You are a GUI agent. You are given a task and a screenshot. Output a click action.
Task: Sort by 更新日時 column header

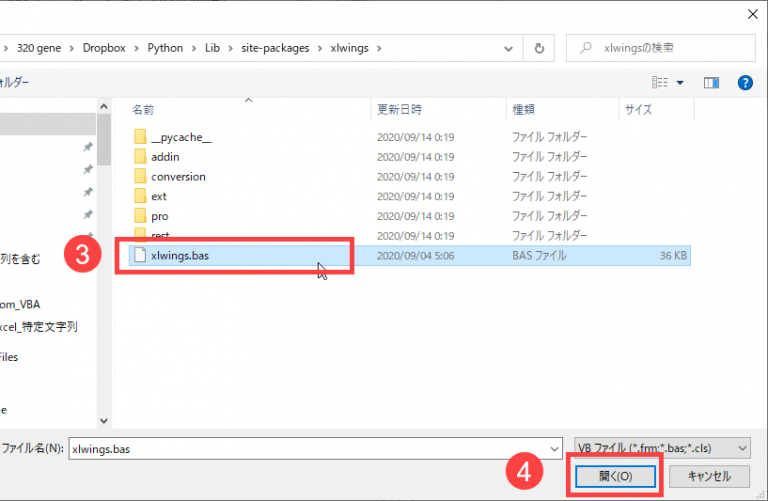click(x=399, y=109)
